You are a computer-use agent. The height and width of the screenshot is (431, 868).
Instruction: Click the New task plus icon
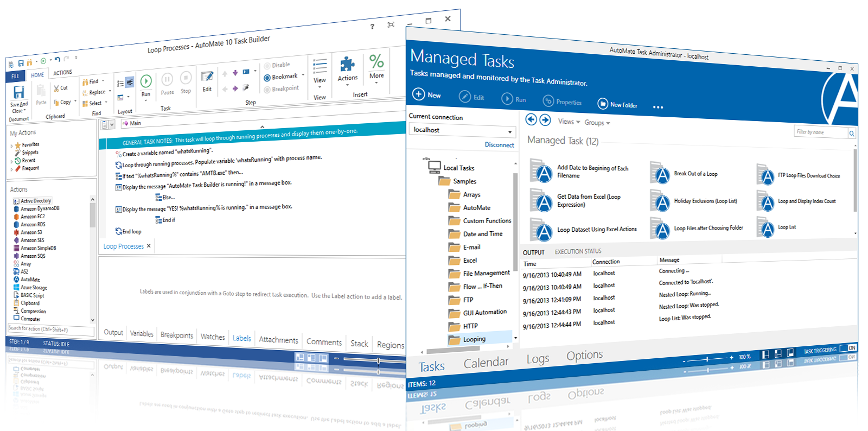click(x=419, y=94)
